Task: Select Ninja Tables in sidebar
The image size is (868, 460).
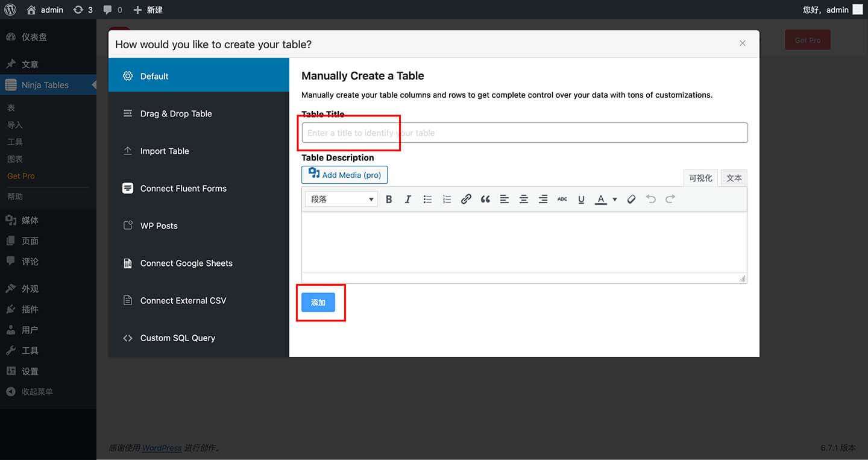Action: point(48,85)
